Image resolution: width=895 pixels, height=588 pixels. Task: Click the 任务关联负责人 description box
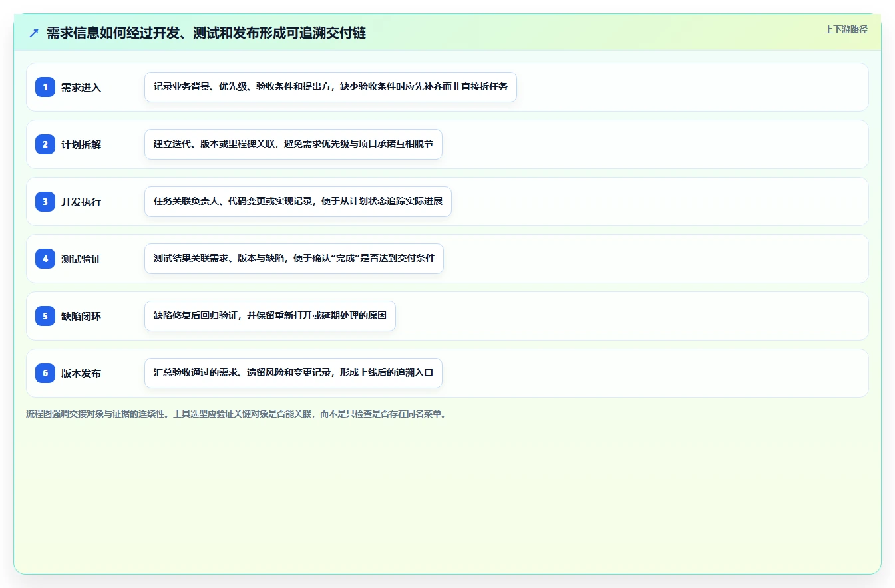pos(298,202)
